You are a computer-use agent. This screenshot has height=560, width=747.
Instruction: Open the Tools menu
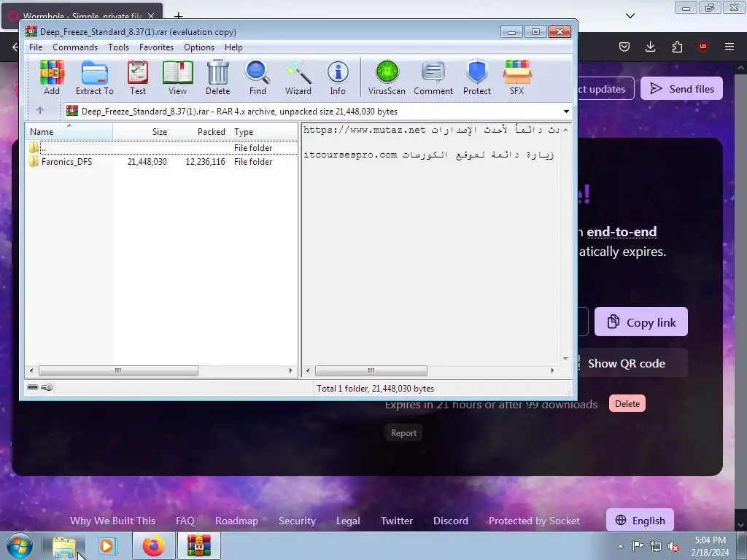click(x=118, y=47)
